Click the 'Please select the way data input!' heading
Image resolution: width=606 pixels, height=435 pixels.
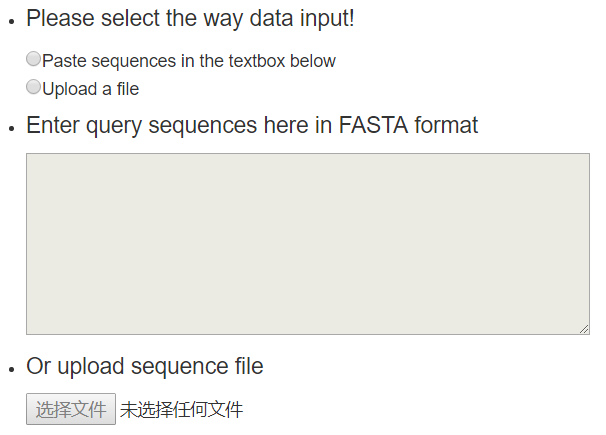click(x=190, y=18)
